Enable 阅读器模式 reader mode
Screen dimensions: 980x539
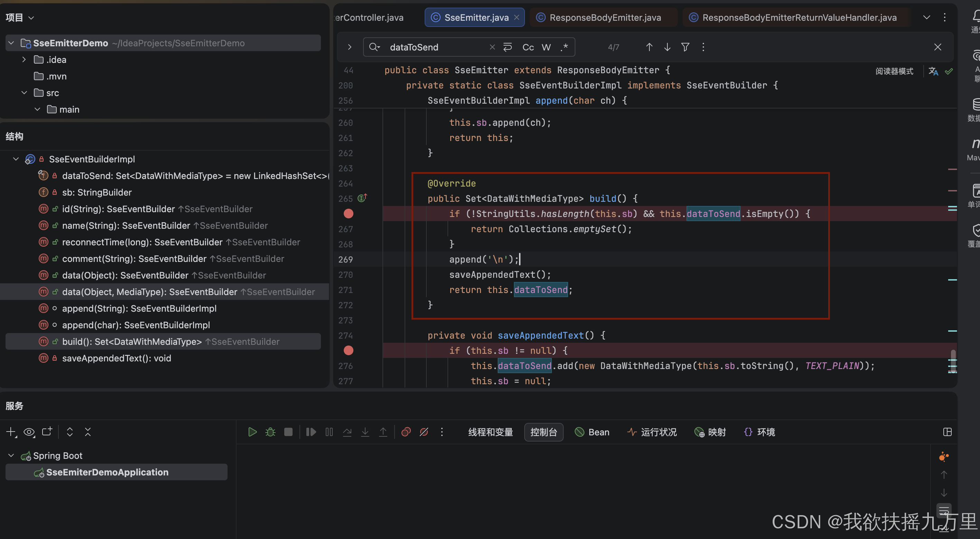point(894,71)
